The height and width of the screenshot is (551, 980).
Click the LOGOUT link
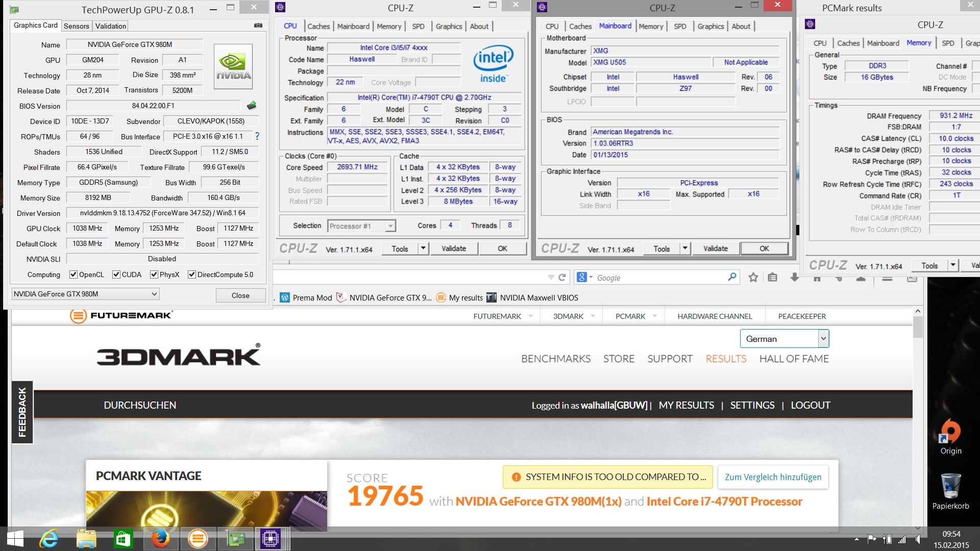tap(811, 405)
